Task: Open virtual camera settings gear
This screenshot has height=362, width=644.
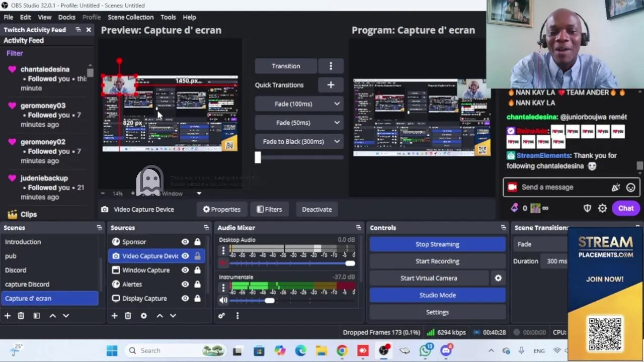Action: click(x=498, y=278)
